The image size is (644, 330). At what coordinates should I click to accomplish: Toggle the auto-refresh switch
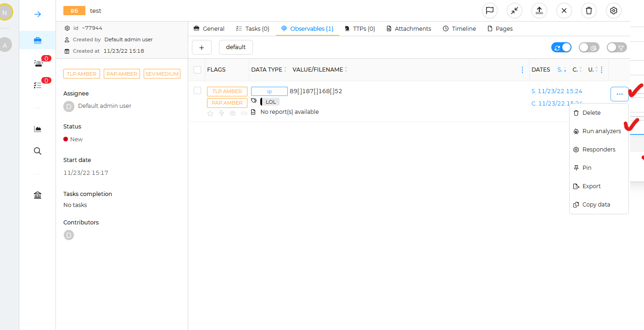coord(561,47)
